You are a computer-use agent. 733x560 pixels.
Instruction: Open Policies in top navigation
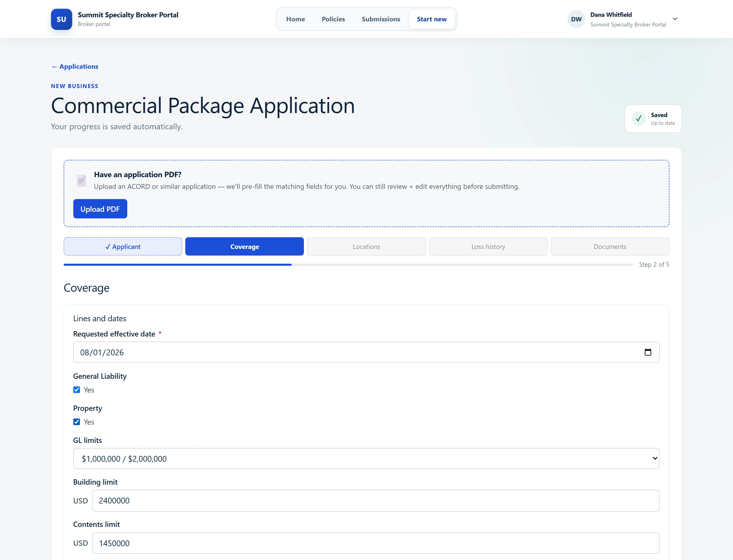click(333, 19)
